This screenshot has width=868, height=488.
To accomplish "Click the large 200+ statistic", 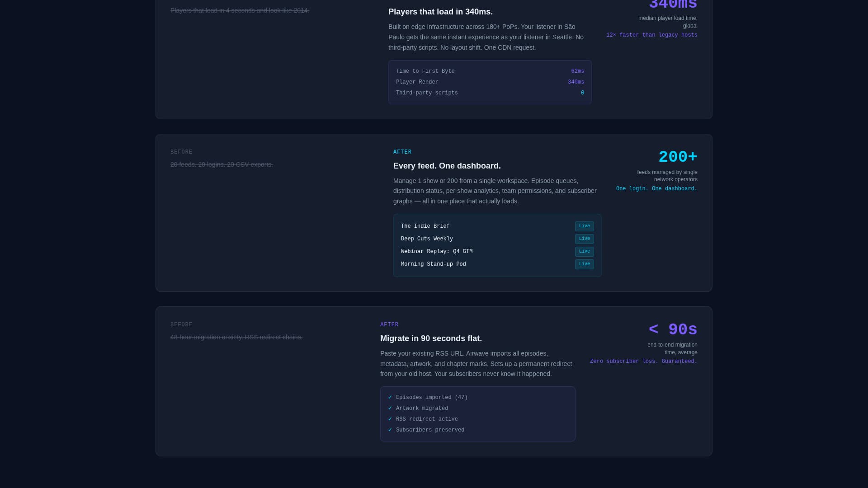I will tap(677, 157).
